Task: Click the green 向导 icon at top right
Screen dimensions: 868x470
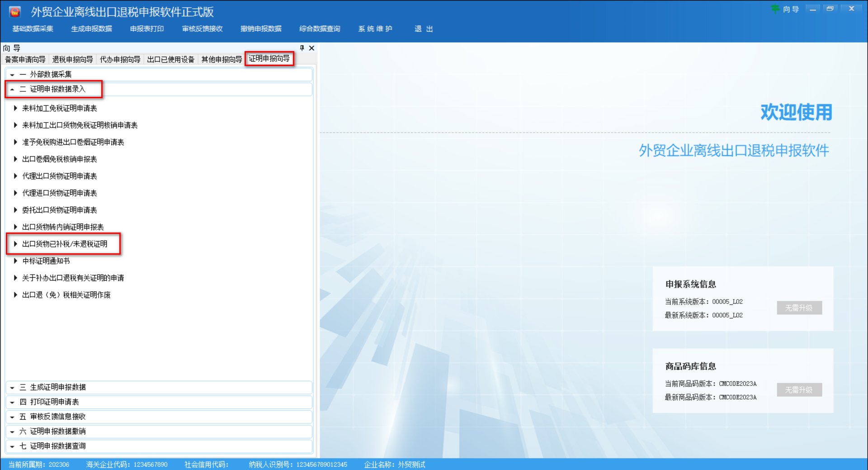Action: [x=776, y=9]
